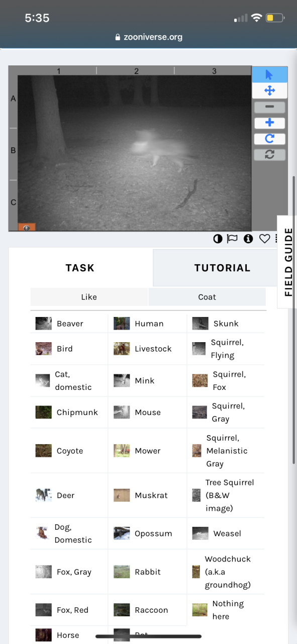This screenshot has width=297, height=644.
Task: Reset the image view
Action: coord(269,154)
